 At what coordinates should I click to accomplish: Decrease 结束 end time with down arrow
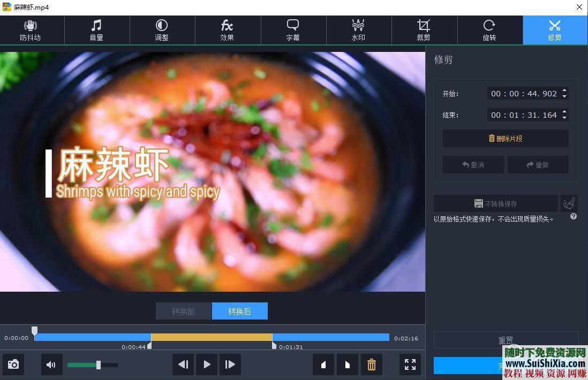[x=564, y=118]
